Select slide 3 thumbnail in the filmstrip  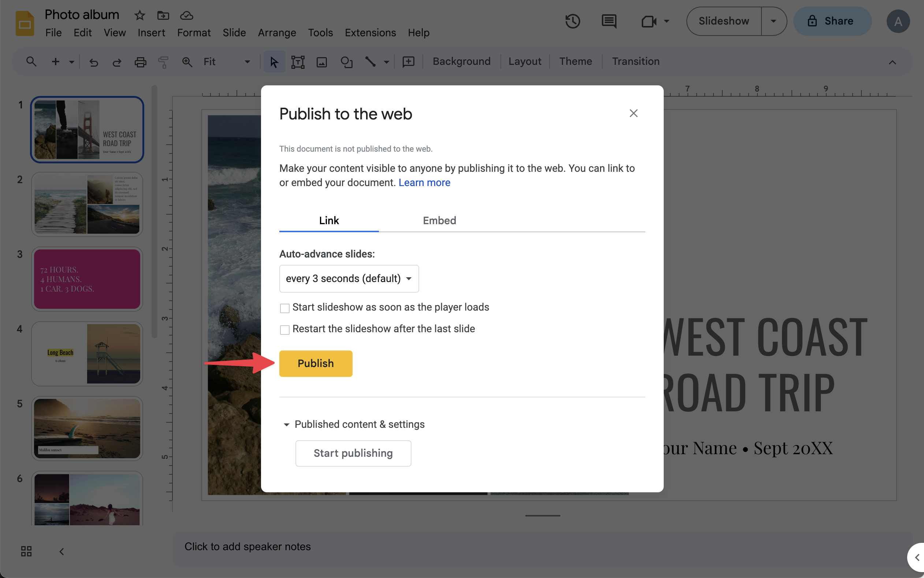[87, 279]
